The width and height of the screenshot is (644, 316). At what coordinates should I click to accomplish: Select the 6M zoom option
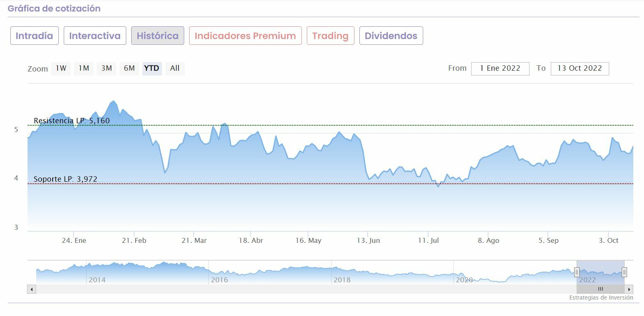(x=129, y=68)
